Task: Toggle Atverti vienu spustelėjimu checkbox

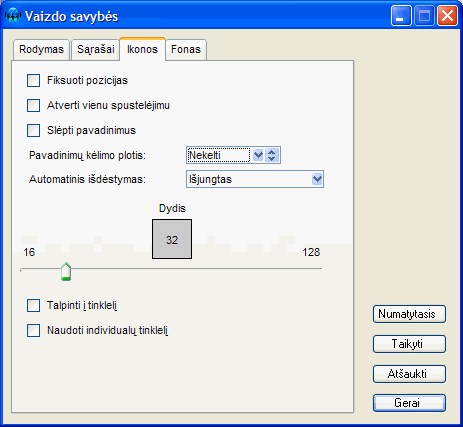Action: 33,105
